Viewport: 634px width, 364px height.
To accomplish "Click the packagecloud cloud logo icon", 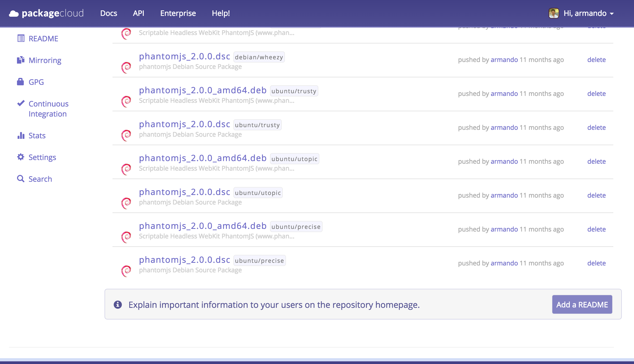I will coord(14,14).
